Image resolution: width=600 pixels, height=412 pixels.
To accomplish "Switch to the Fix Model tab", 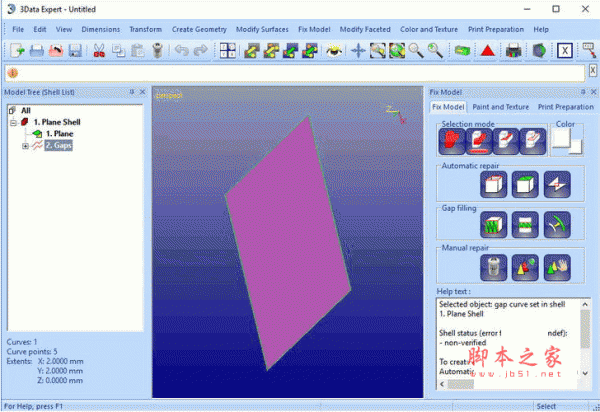I will tap(448, 107).
